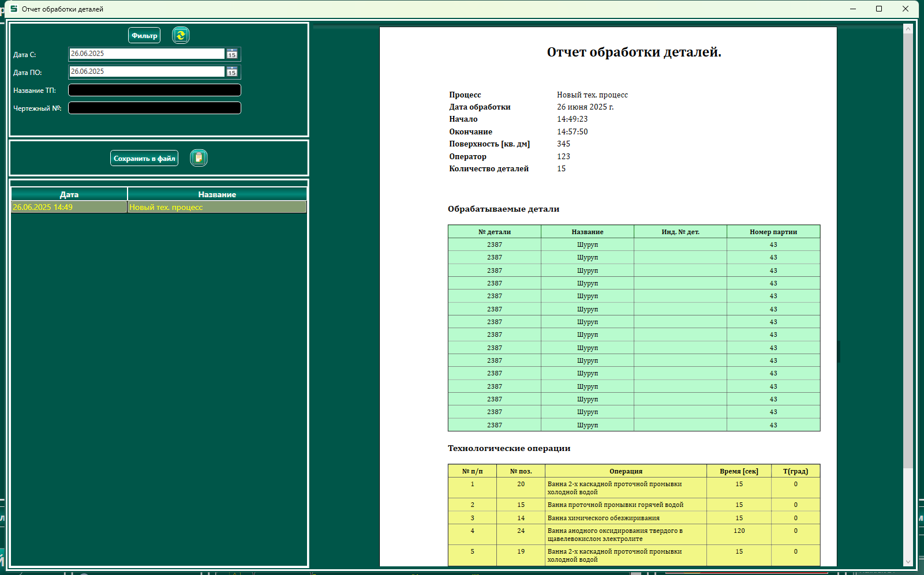
Task: Click operation Ванна химического обезжиривания
Action: 603,518
